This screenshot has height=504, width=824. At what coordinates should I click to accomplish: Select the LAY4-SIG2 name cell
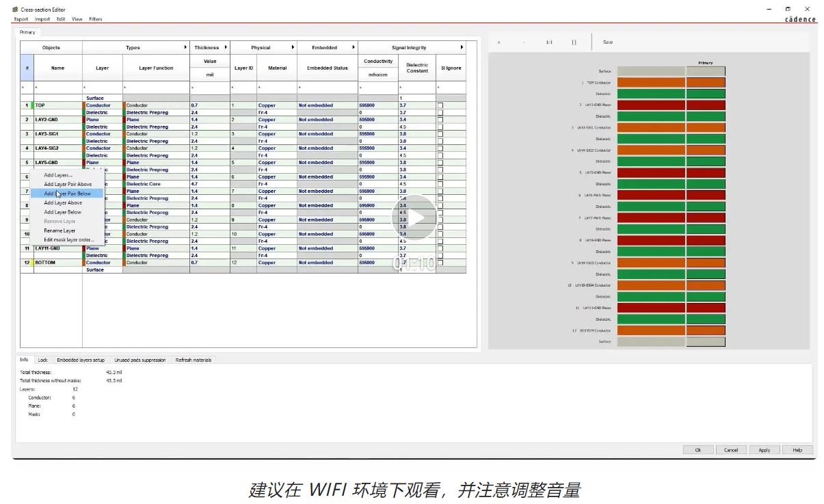coord(57,148)
